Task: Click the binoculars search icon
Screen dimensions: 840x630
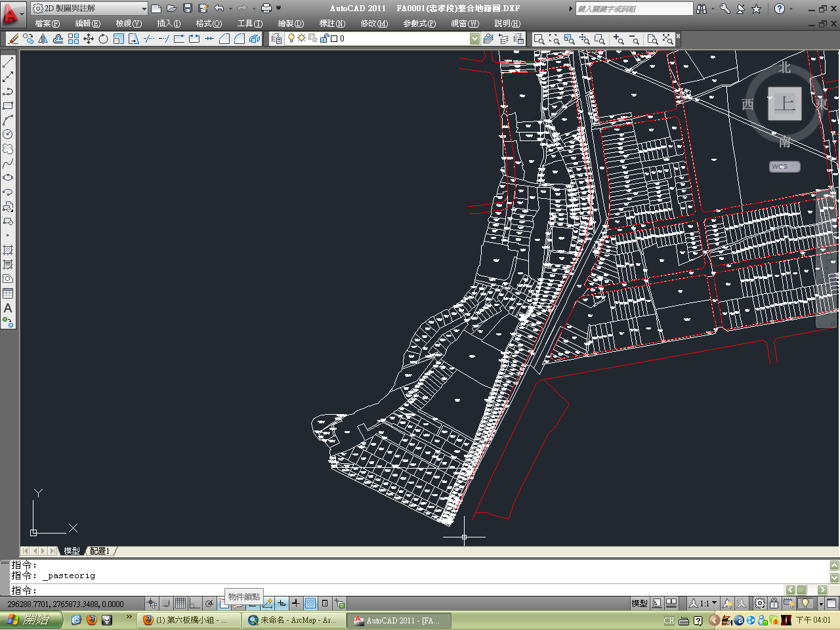Action: coord(702,9)
